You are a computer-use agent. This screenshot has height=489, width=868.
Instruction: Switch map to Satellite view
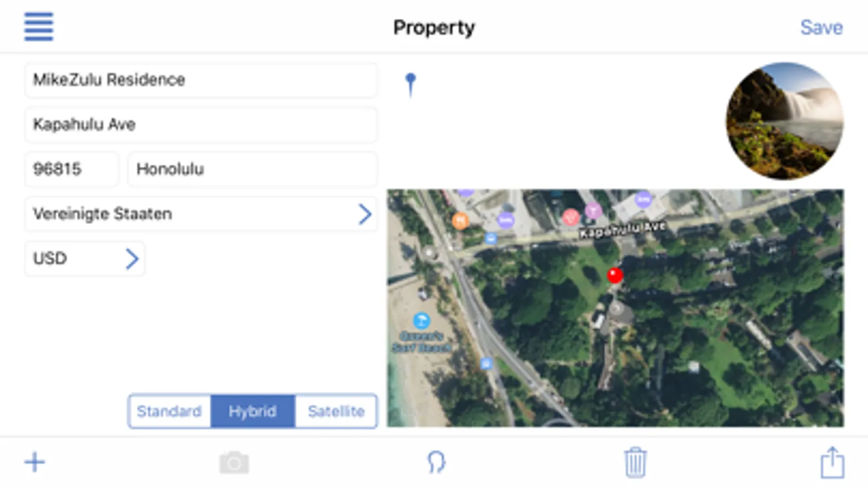[336, 411]
